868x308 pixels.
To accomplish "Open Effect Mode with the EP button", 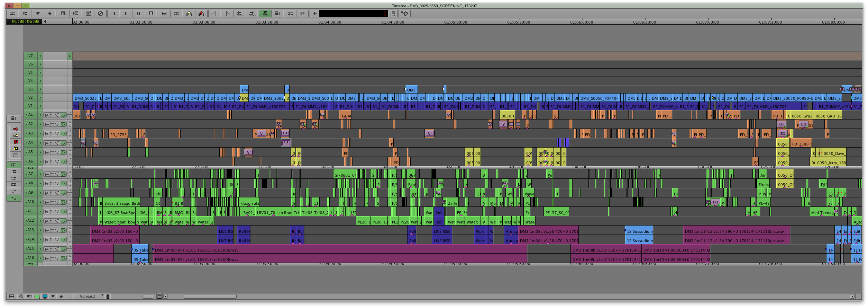I will (302, 14).
